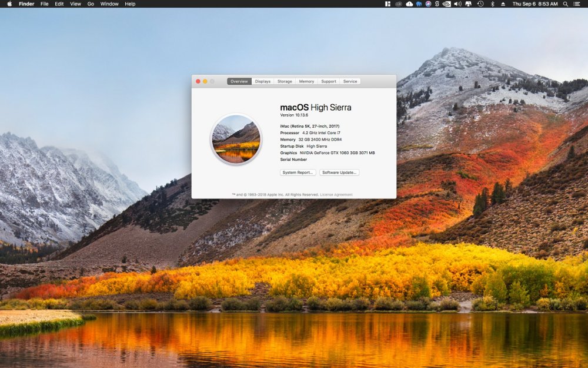Open the Notification Center icon
The width and height of the screenshot is (588, 368).
[x=577, y=4]
